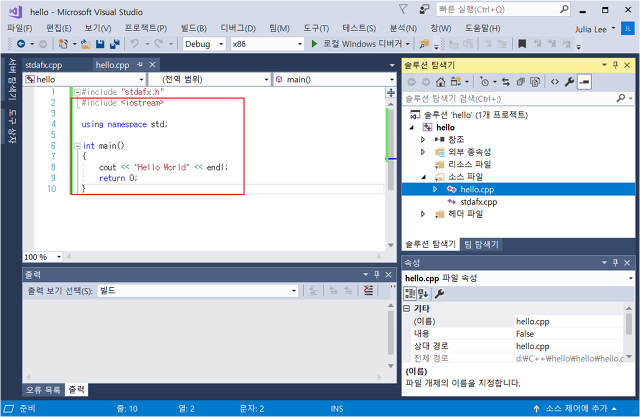Switch to the 팀 탐색기 tab
Screen dimensions: 640x417
pyautogui.click(x=481, y=244)
